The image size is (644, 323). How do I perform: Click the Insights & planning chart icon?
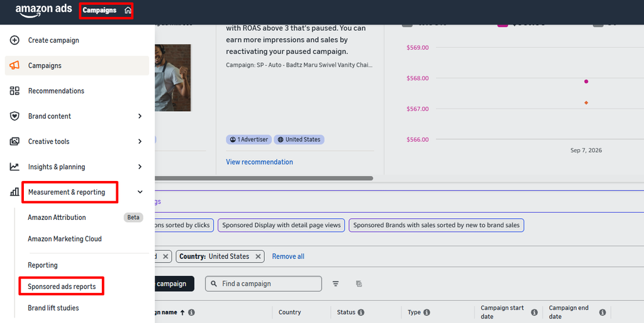14,167
